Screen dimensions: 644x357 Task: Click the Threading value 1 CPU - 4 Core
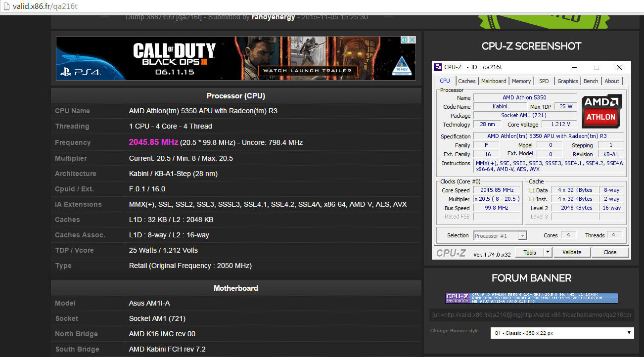171,126
